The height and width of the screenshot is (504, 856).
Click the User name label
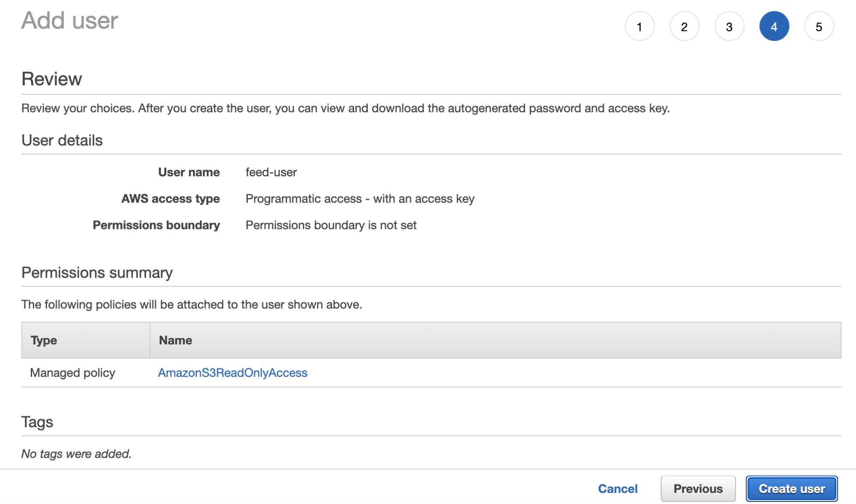click(189, 172)
